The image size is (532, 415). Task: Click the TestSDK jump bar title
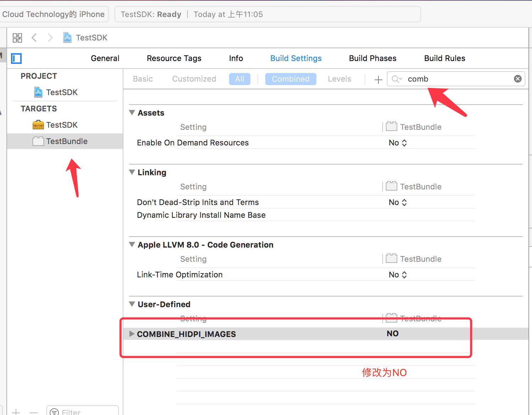click(x=92, y=38)
